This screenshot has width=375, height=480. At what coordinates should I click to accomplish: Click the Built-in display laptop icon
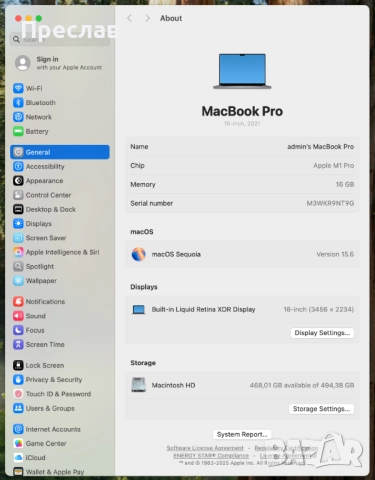pos(139,310)
